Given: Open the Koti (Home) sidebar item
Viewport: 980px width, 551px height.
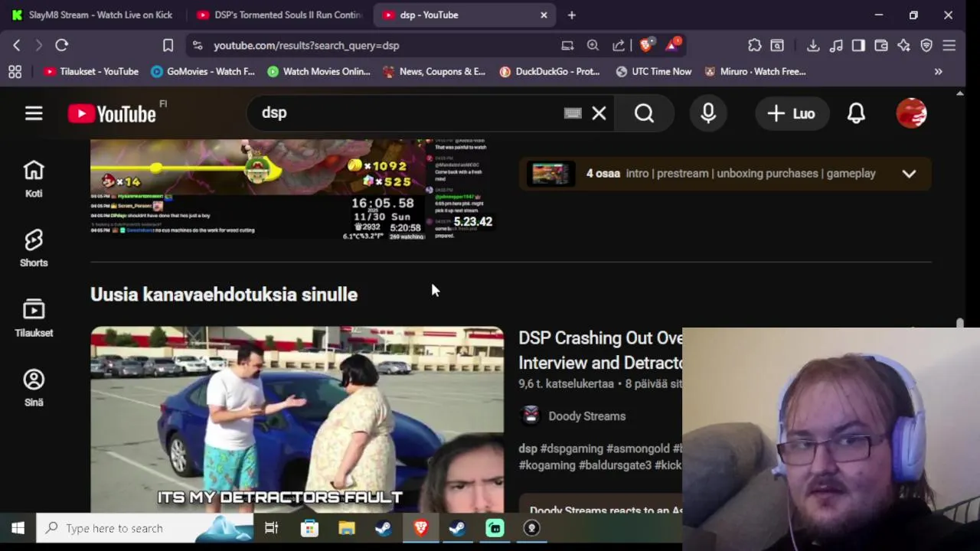Looking at the screenshot, I should pos(34,179).
